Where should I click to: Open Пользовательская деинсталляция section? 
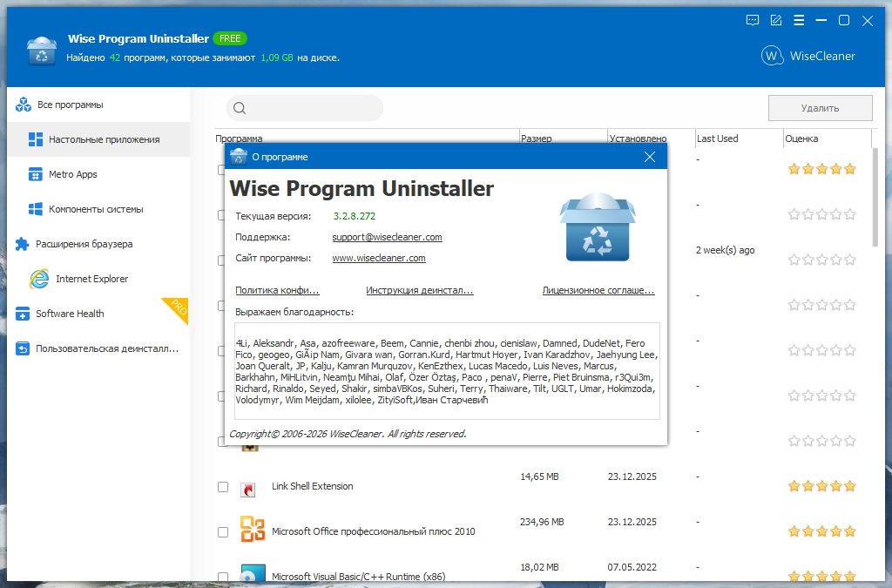99,348
